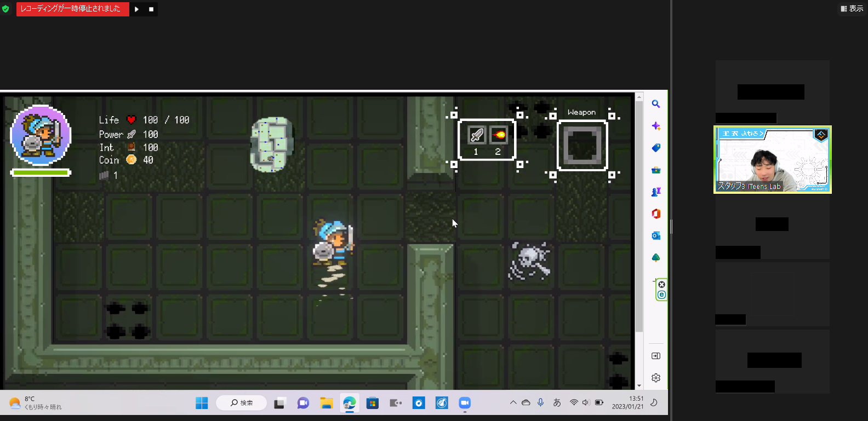Show hidden system tray icons
This screenshot has width=868, height=421.
[513, 403]
